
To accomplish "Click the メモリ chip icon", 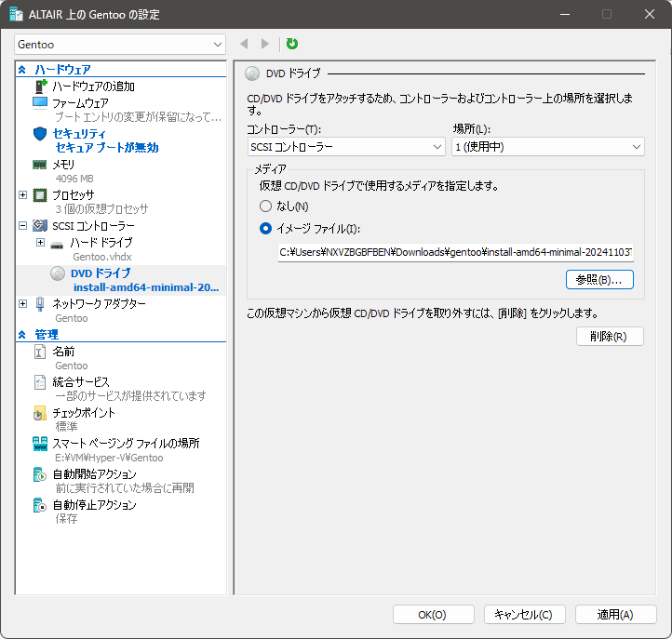I will 39,165.
